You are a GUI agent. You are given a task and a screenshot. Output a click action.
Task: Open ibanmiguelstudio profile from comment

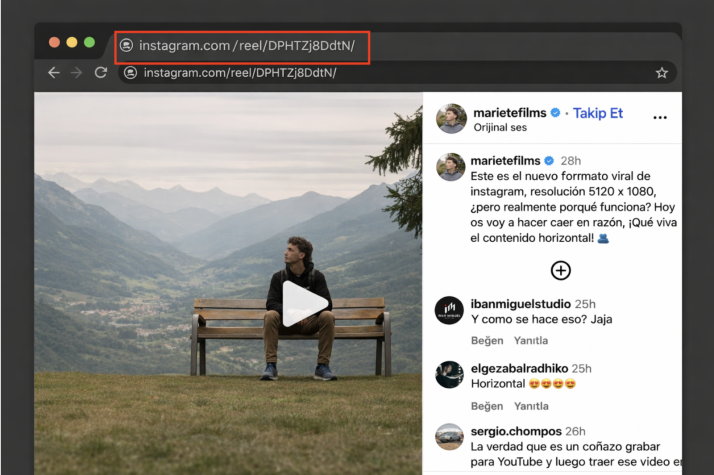520,304
